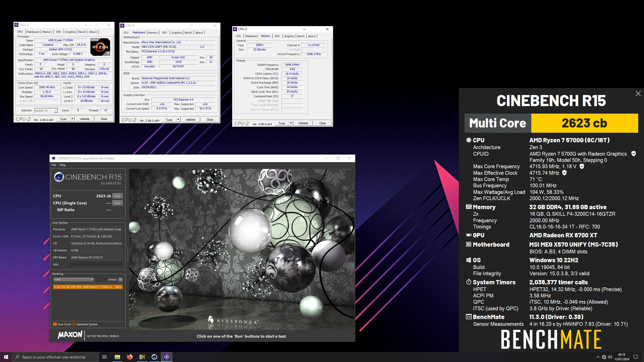This screenshot has height=362, width=644.
Task: Click Close button in first CPU-Z window
Action: [104, 119]
